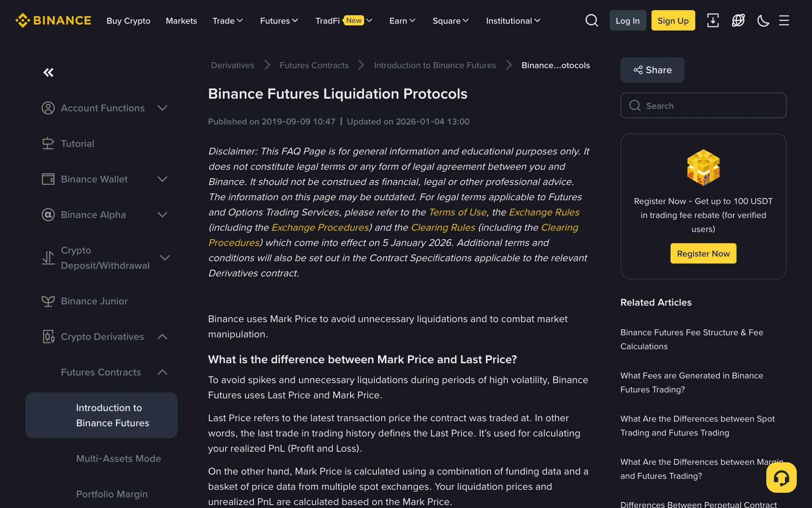The image size is (812, 508).
Task: Open the Futures dropdown menu
Action: coord(279,21)
